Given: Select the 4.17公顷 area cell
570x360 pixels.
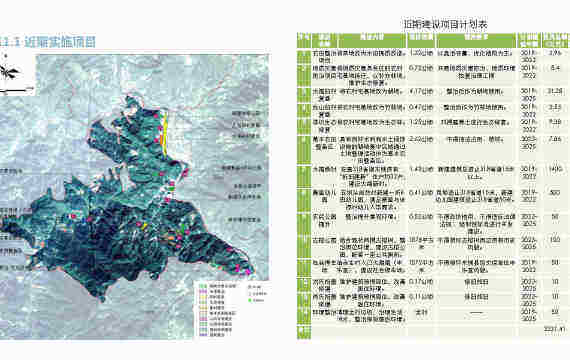Looking at the screenshot, I should tap(421, 92).
